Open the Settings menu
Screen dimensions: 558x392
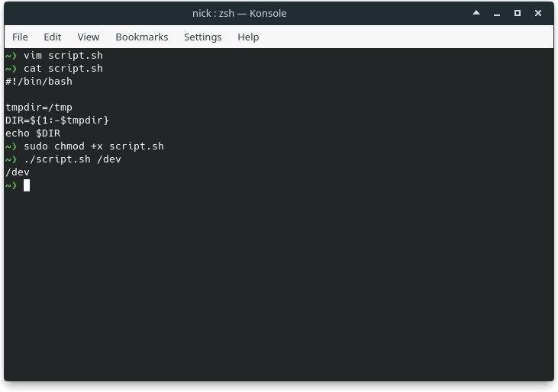(202, 37)
